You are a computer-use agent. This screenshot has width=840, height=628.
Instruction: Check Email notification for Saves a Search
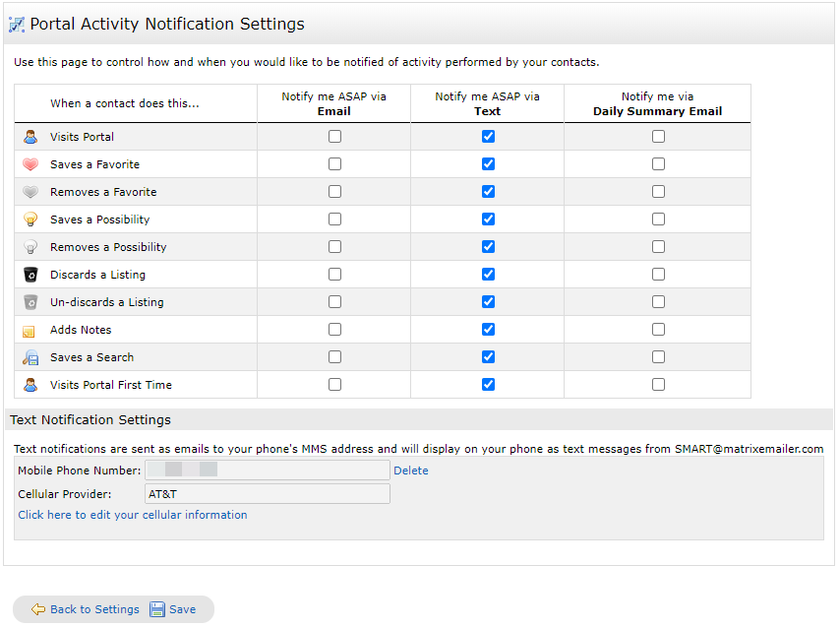334,357
